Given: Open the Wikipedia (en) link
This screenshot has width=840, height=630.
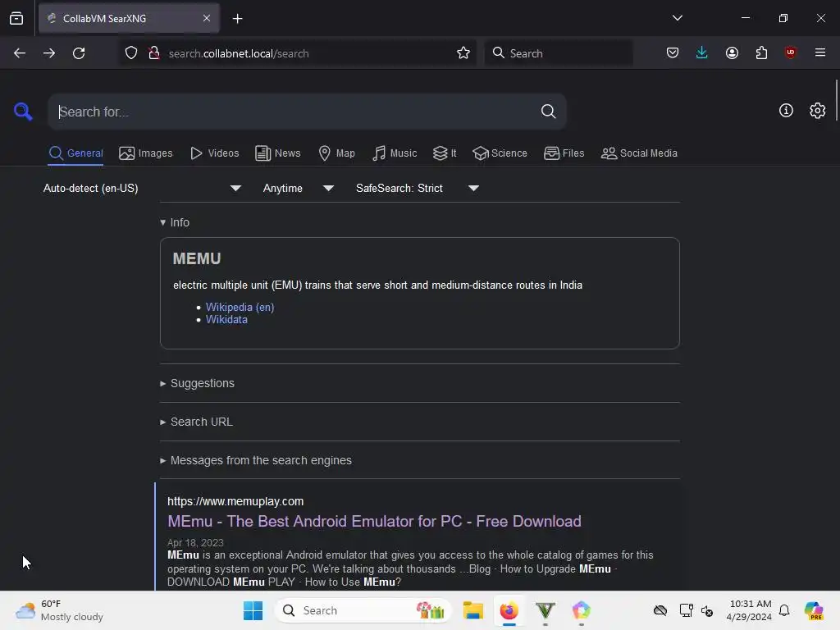Looking at the screenshot, I should [240, 307].
